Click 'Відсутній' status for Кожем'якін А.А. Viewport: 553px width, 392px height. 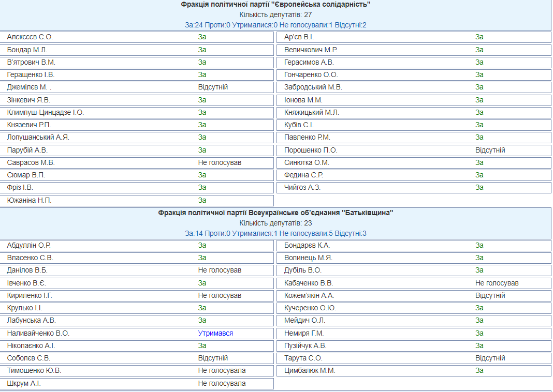[490, 295]
